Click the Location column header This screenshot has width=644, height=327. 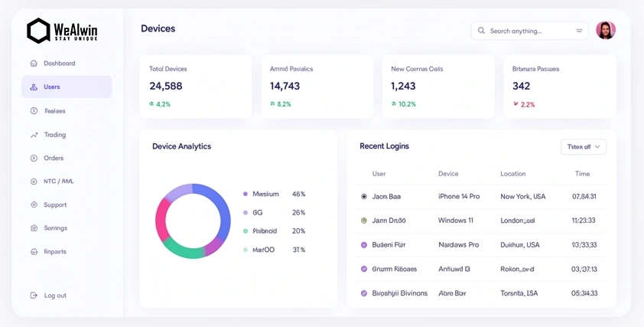pyautogui.click(x=513, y=174)
